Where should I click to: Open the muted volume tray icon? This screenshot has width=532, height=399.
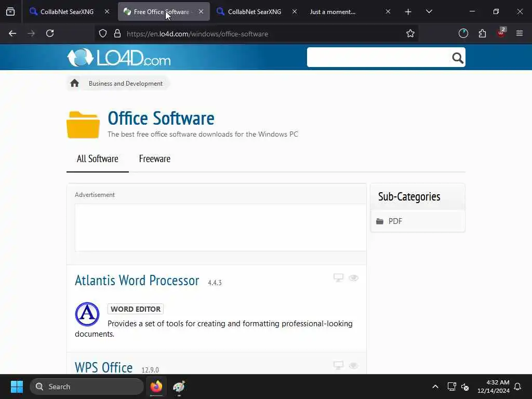click(x=465, y=387)
